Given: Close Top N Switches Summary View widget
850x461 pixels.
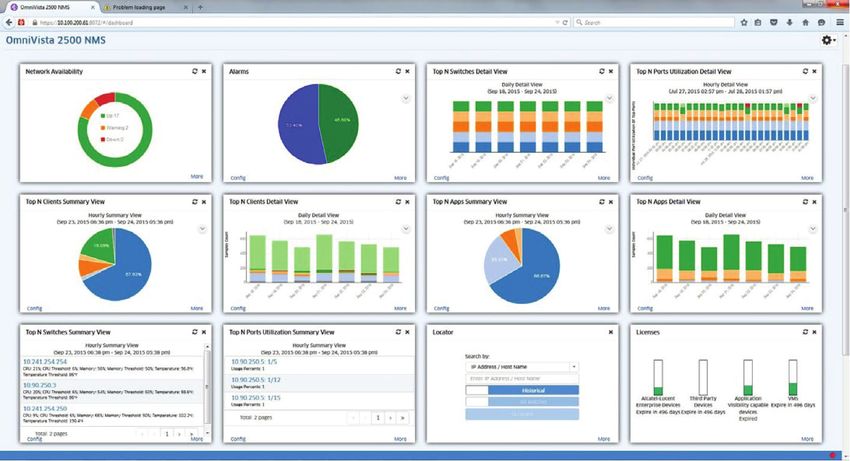Looking at the screenshot, I should tap(204, 332).
